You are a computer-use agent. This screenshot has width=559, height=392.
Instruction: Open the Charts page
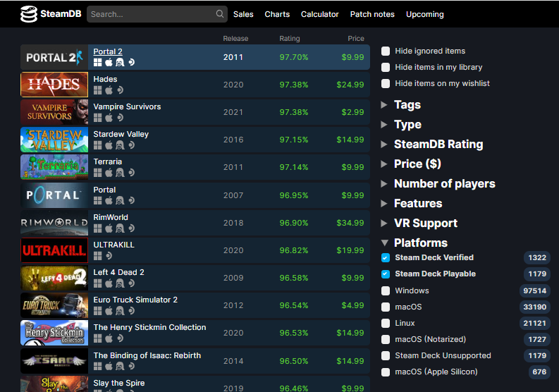[277, 14]
